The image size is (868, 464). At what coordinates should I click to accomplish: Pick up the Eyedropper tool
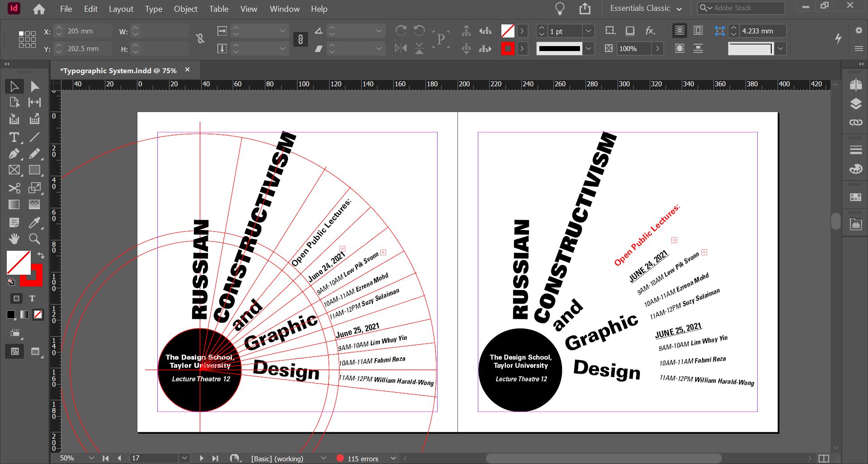point(34,222)
